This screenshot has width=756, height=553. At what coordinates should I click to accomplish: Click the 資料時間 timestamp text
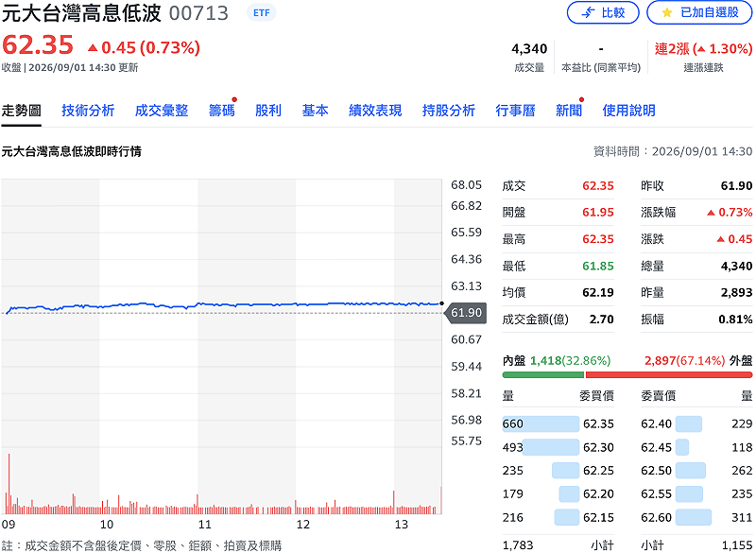click(673, 151)
